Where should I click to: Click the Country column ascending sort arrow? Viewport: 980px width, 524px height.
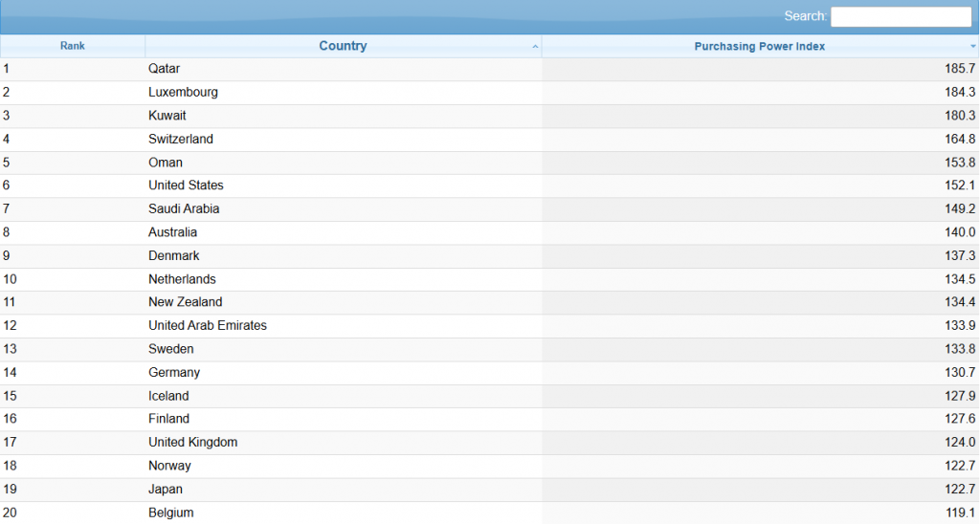pos(535,47)
